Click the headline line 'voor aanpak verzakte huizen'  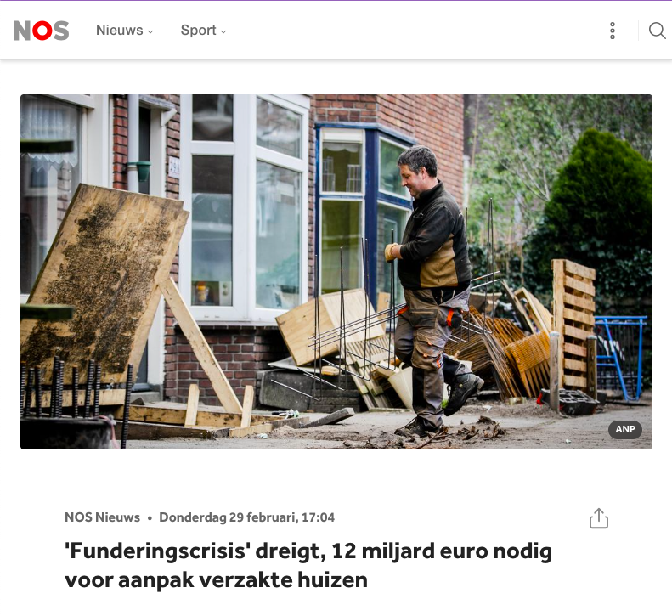coord(216,580)
